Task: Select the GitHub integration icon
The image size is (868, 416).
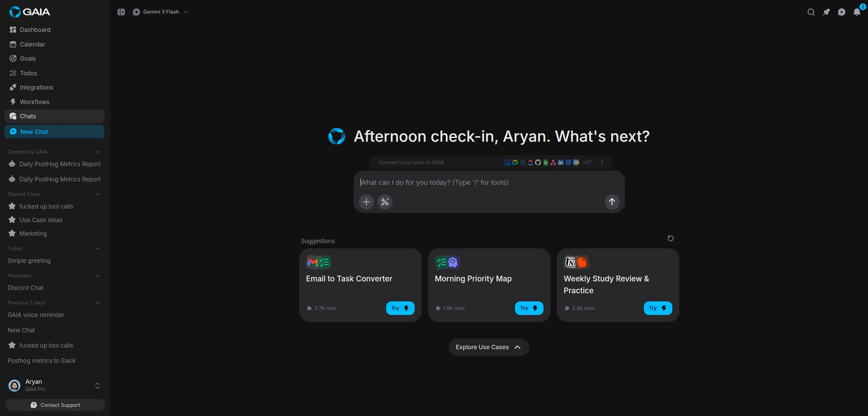Action: pos(538,162)
